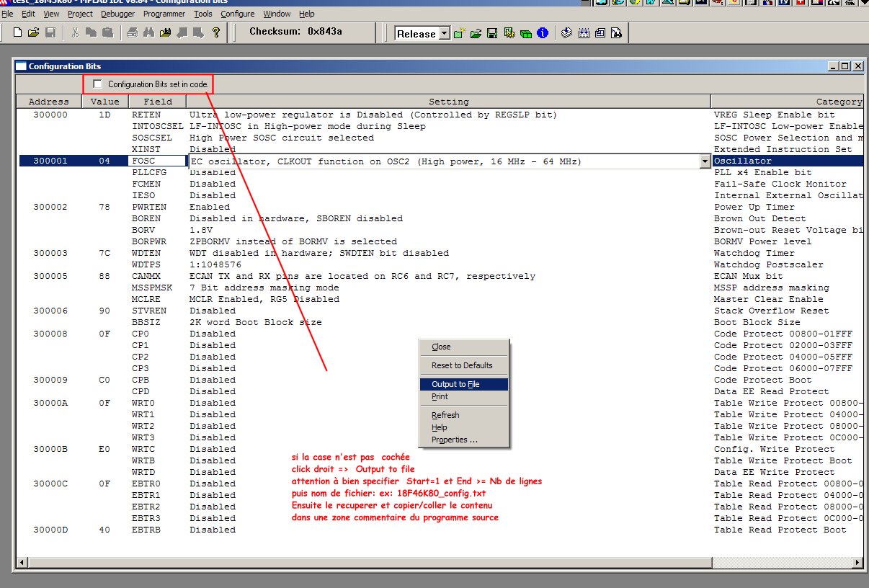Tick the Configuration Bits set in code checkbox

pyautogui.click(x=98, y=84)
